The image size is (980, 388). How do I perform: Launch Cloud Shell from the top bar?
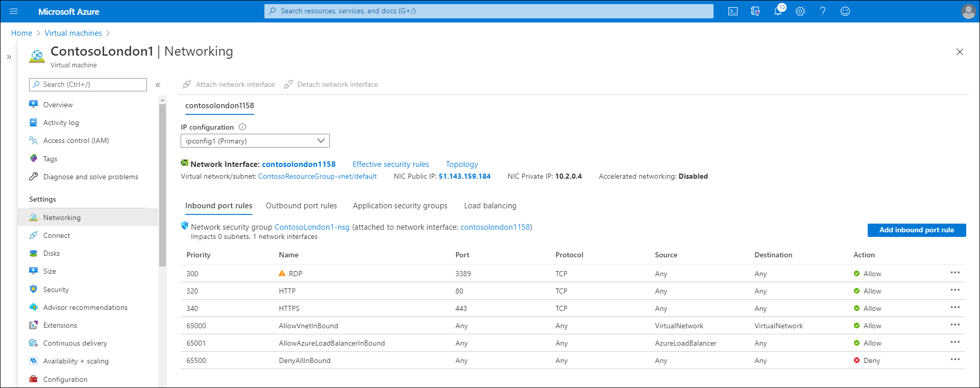pyautogui.click(x=733, y=11)
